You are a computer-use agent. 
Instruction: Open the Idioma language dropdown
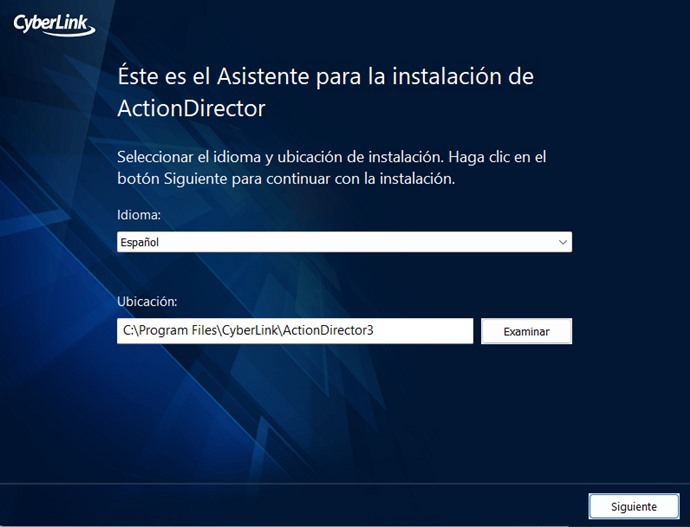click(x=344, y=242)
